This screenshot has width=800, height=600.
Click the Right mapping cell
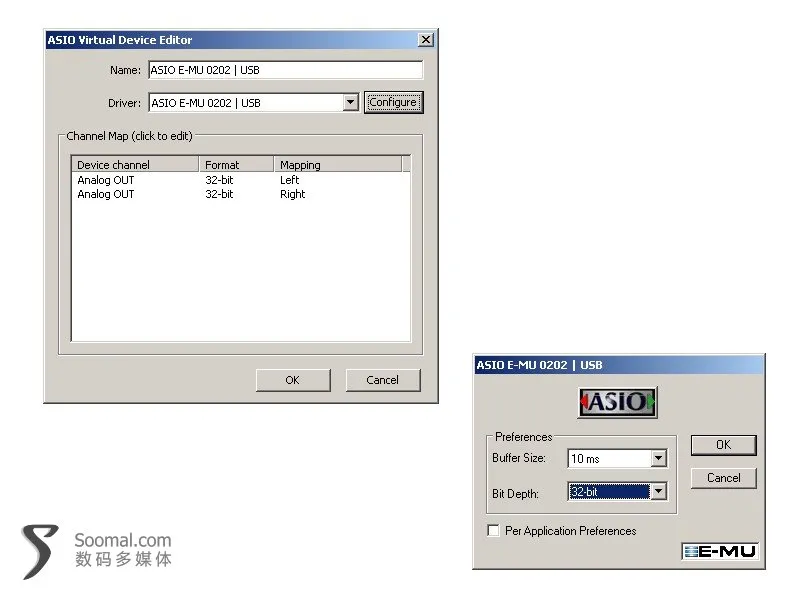tap(292, 194)
